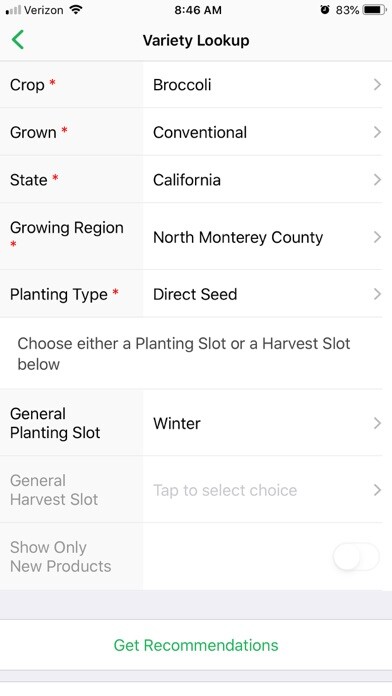Select the 'Tap to select choice' field
This screenshot has height=696, width=392.
click(225, 490)
